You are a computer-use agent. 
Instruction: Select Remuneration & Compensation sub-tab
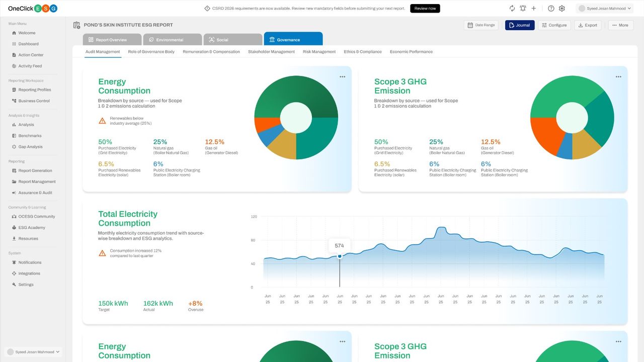tap(211, 52)
